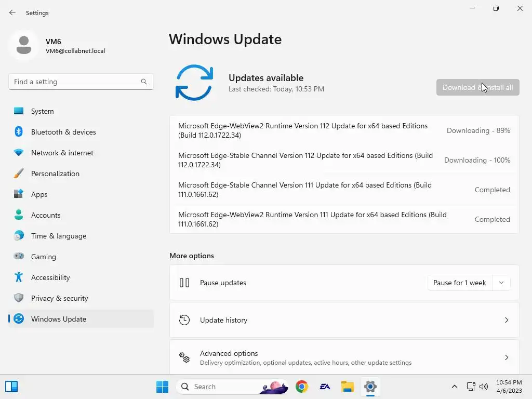Switch to Privacy & security page

pyautogui.click(x=81, y=298)
